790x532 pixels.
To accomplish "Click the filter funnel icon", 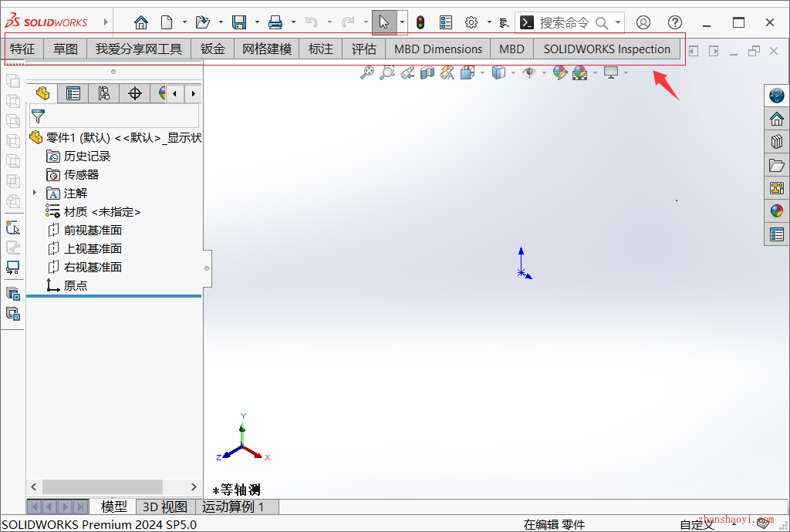I will pos(39,116).
